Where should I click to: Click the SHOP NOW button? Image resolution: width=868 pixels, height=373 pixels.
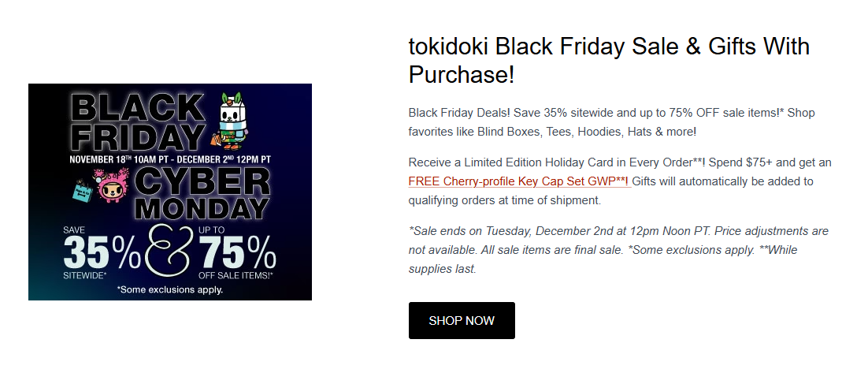[462, 320]
